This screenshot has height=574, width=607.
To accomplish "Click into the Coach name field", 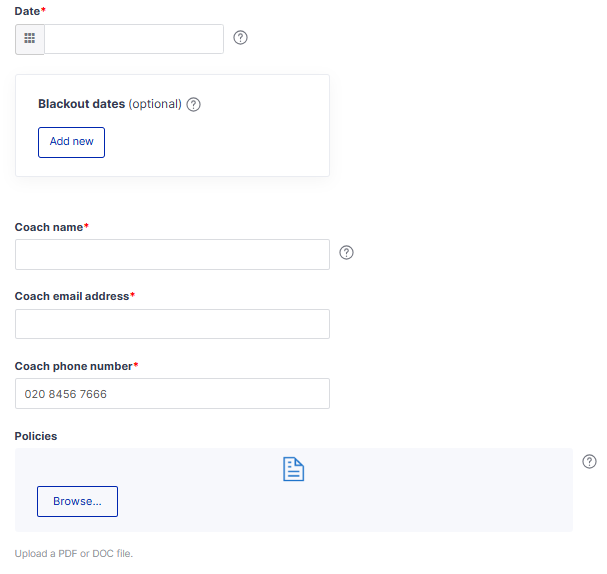I will coord(172,254).
